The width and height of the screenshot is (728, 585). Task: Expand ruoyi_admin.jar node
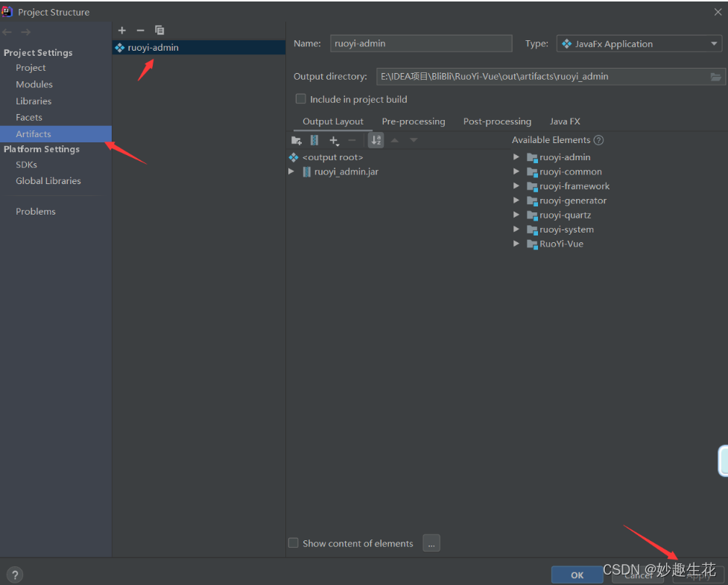(291, 171)
